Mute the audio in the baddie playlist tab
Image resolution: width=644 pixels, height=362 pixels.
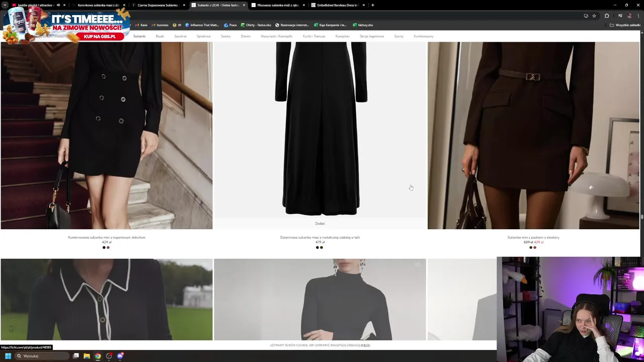(58, 5)
